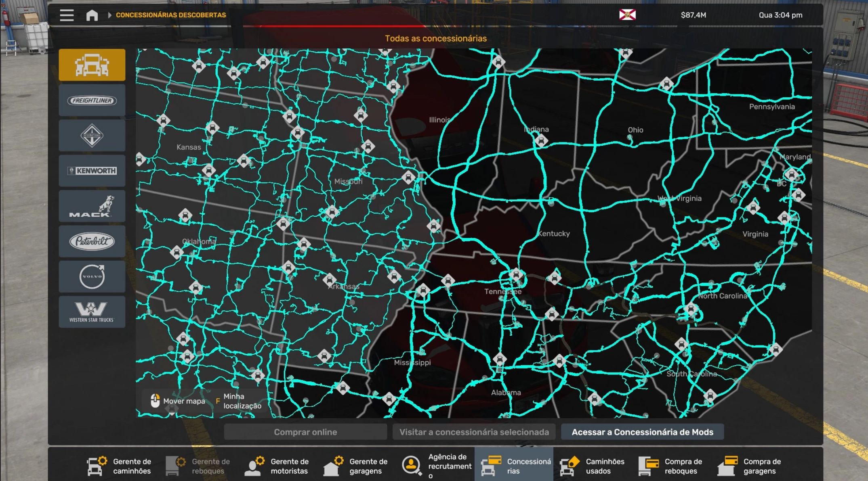Click Acessar a Concessionária de Mods button

coord(642,432)
